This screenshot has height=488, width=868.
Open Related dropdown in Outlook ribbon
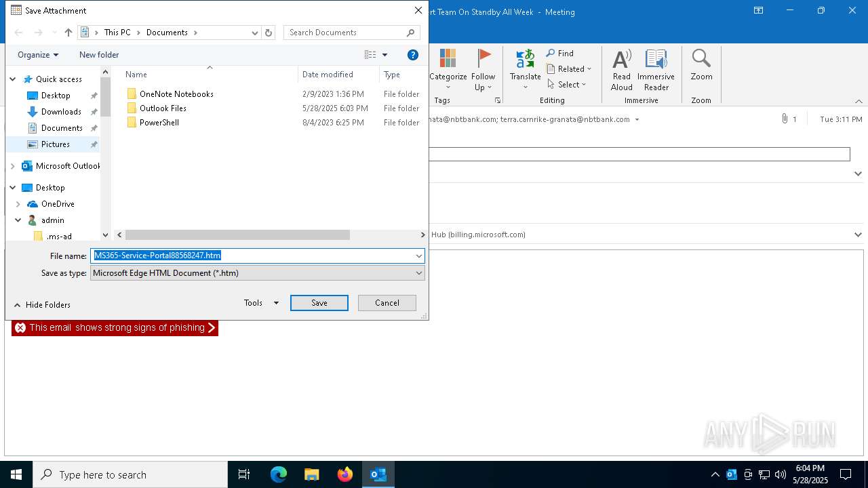point(569,69)
